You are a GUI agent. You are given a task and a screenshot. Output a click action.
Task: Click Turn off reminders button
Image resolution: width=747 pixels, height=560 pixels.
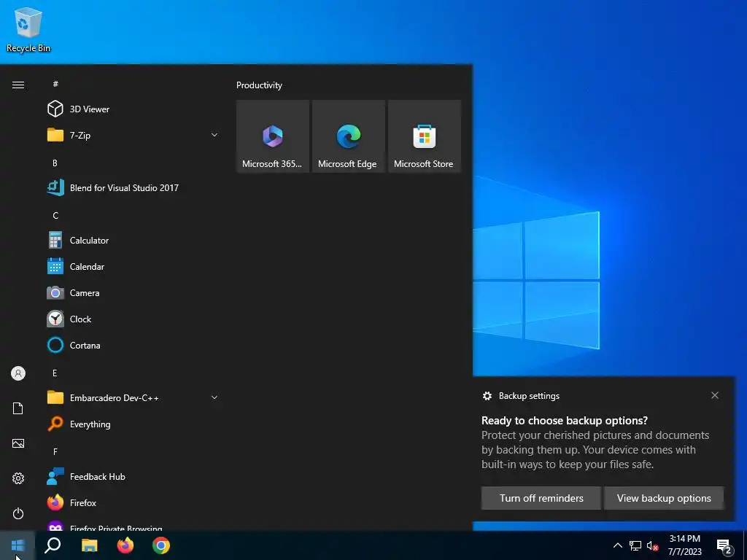coord(541,498)
